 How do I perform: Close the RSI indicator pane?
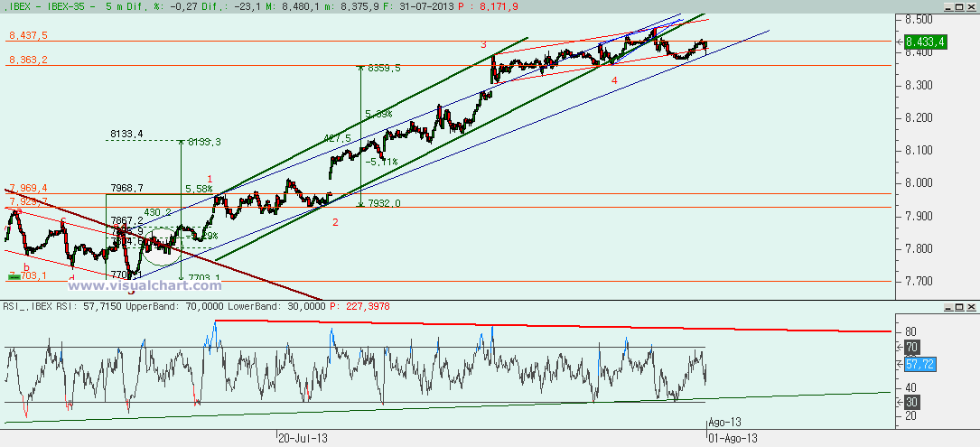pos(970,307)
